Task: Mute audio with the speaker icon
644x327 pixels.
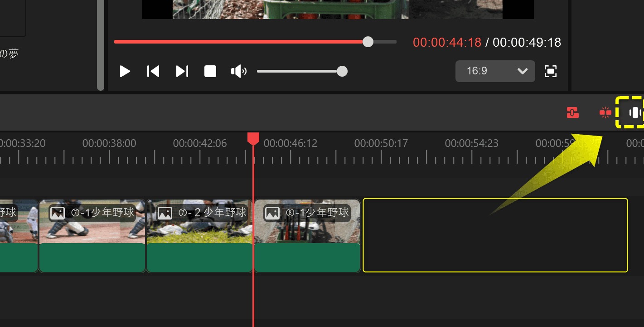Action: pos(238,71)
